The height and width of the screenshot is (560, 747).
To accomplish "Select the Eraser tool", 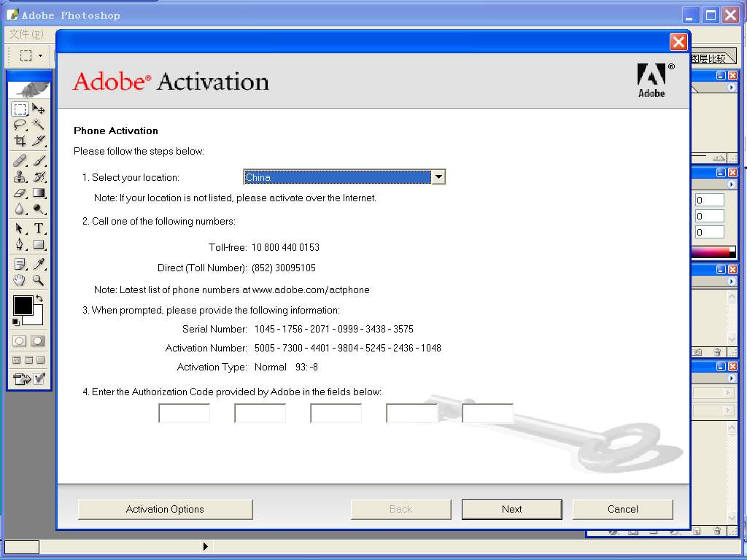I will tap(20, 192).
